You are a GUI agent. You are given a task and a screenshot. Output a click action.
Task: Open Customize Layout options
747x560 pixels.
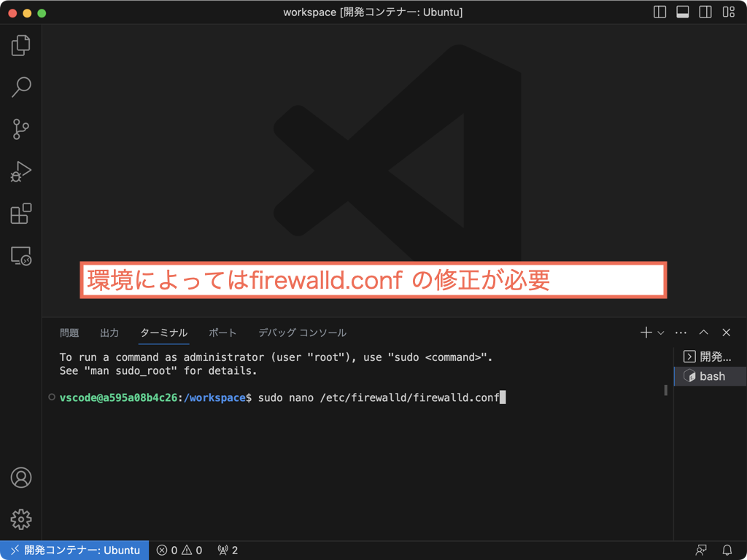[x=729, y=12]
